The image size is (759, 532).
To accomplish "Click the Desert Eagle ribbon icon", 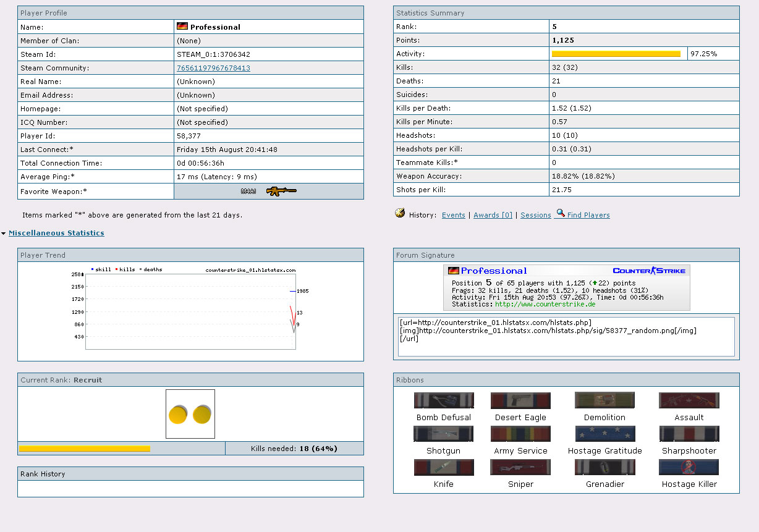I will coord(520,400).
